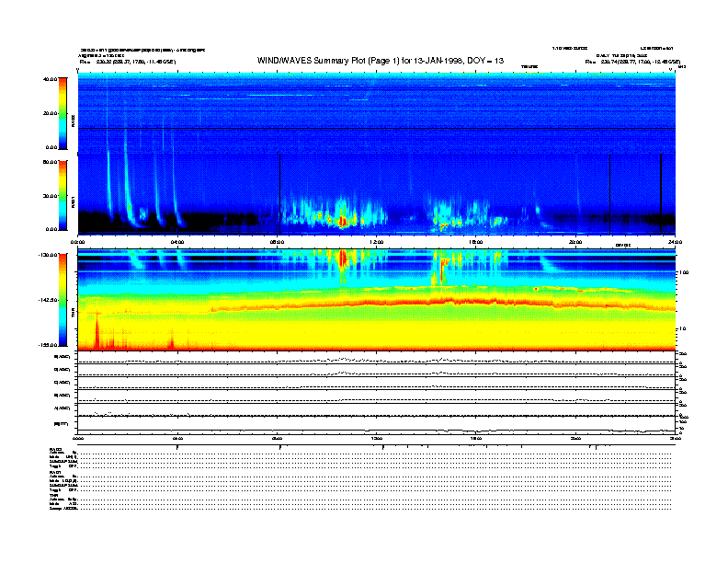Click 08:00 tick label under RAD1 panel
Screen dimensions: 728x563
pyautogui.click(x=278, y=242)
